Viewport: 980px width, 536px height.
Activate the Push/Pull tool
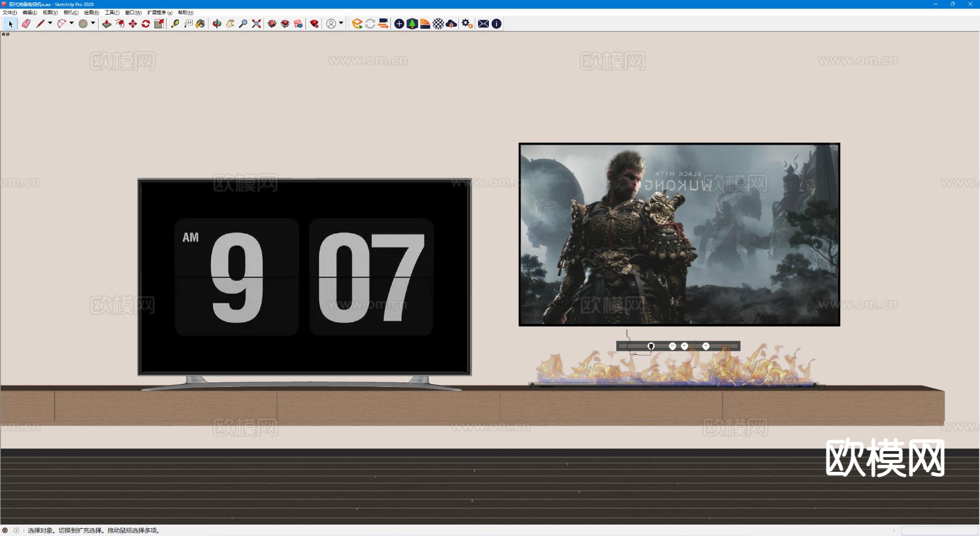pos(107,24)
